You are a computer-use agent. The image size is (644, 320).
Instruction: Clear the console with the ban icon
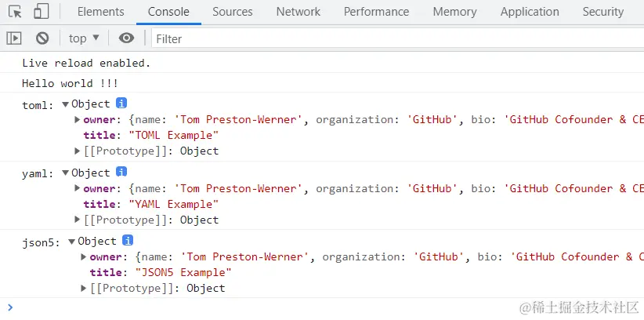[x=42, y=38]
